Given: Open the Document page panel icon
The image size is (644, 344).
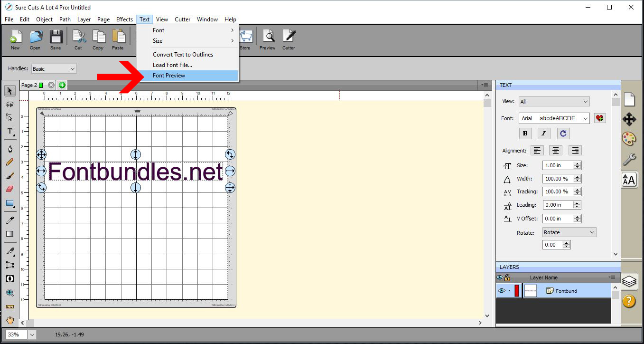Looking at the screenshot, I should click(629, 99).
